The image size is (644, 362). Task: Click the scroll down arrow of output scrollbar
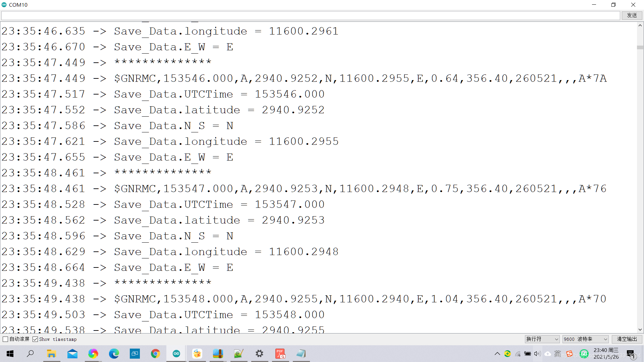coord(640,329)
